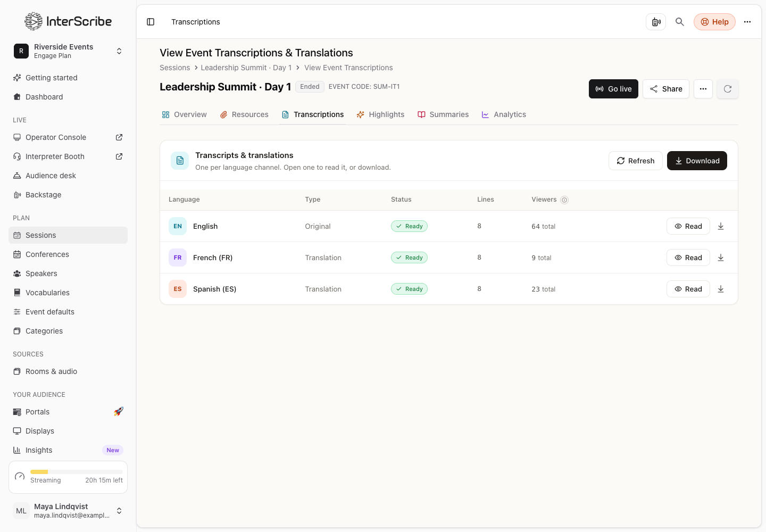Click the ES language badge
The height and width of the screenshot is (532, 766).
tap(178, 289)
